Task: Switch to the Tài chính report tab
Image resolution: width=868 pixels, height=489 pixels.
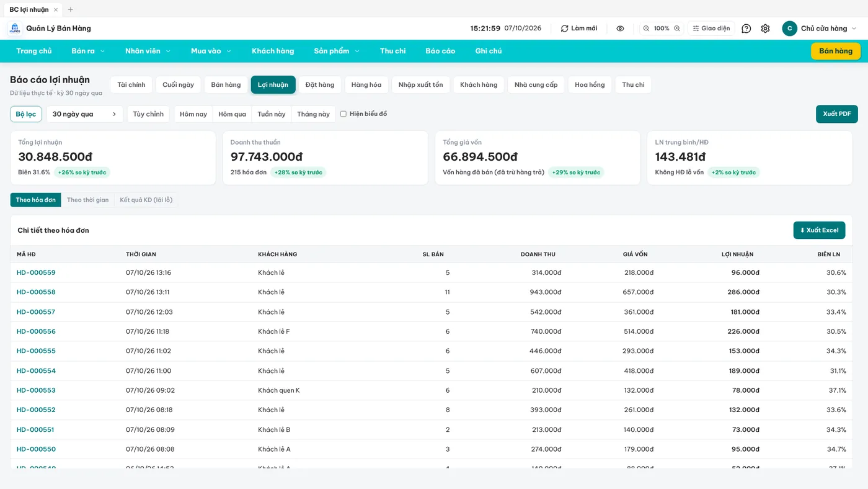Action: click(x=131, y=85)
